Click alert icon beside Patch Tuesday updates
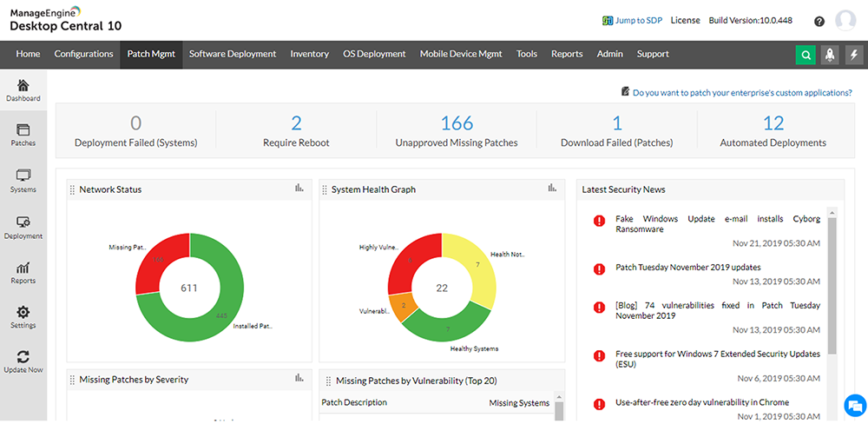 [599, 268]
